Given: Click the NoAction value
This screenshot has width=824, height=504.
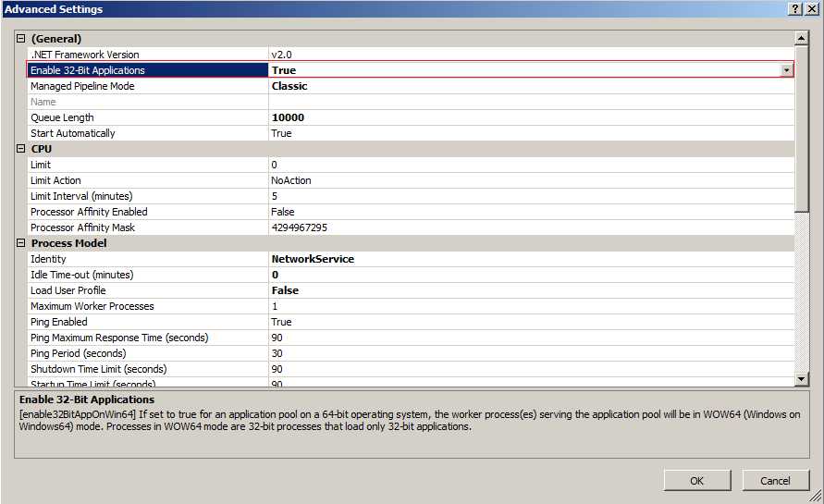Looking at the screenshot, I should tap(291, 180).
